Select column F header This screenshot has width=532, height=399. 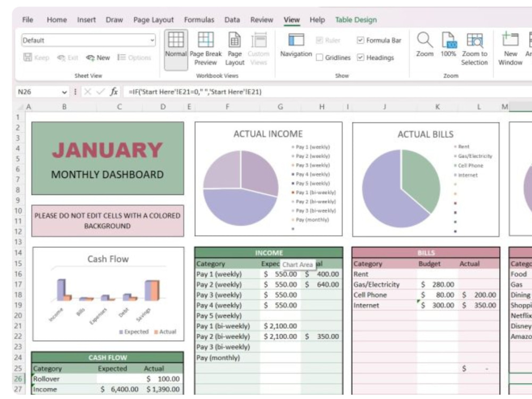point(227,107)
